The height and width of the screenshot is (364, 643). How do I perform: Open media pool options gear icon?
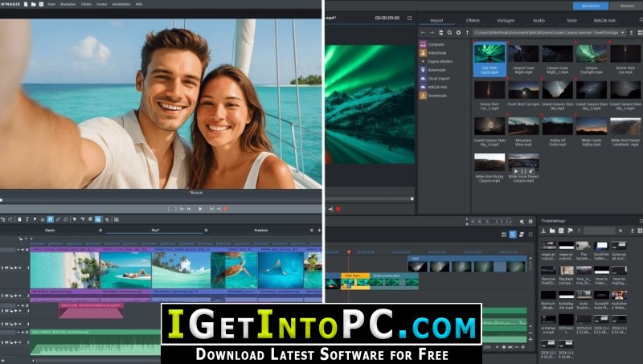458,32
